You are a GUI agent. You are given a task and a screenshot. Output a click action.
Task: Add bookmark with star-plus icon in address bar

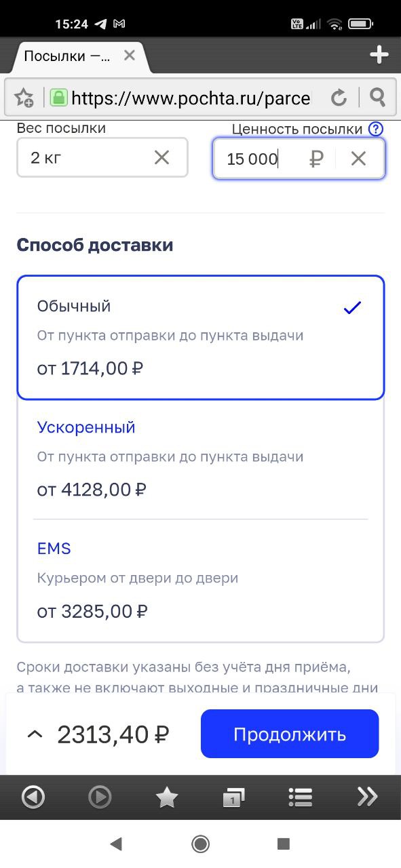click(x=24, y=98)
